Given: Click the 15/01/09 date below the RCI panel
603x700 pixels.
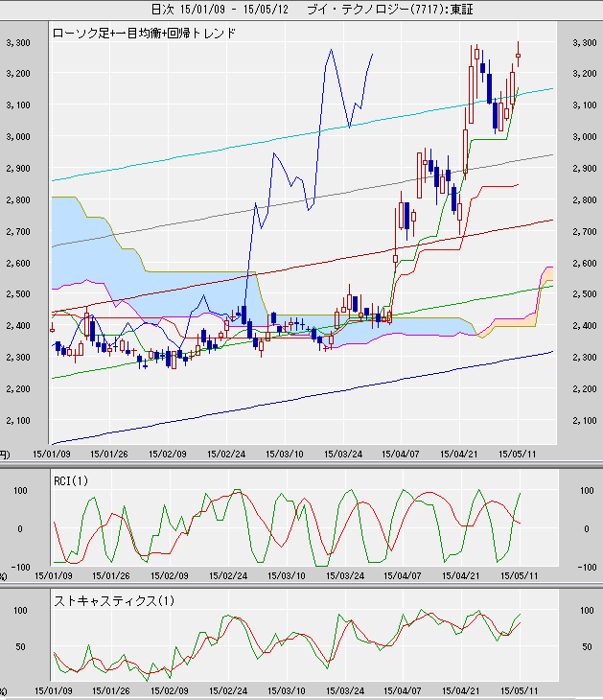Looking at the screenshot, I should [x=52, y=574].
